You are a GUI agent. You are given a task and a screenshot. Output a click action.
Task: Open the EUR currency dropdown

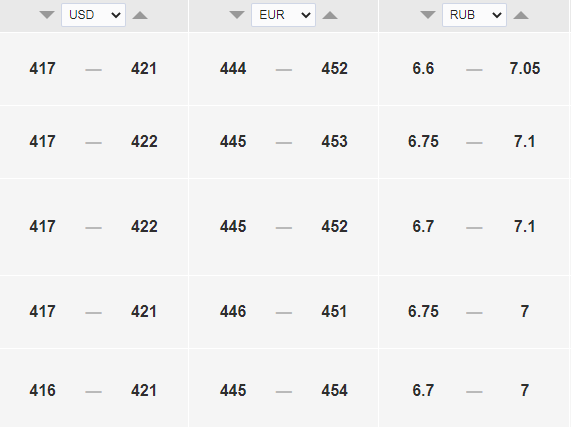pos(284,15)
